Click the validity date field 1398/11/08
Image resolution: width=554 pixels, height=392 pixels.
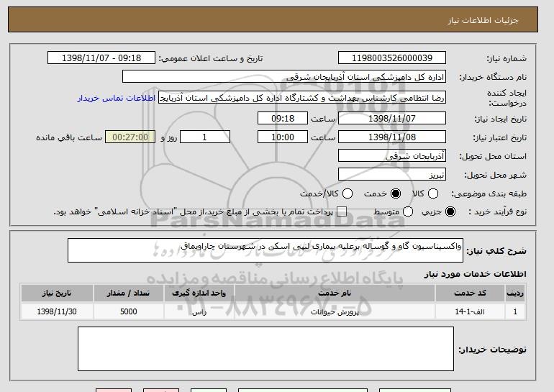coord(392,137)
